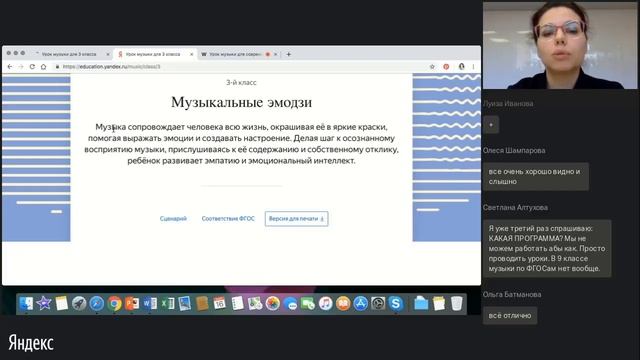
Task: Open Messages from the Dock
Action: (290, 304)
